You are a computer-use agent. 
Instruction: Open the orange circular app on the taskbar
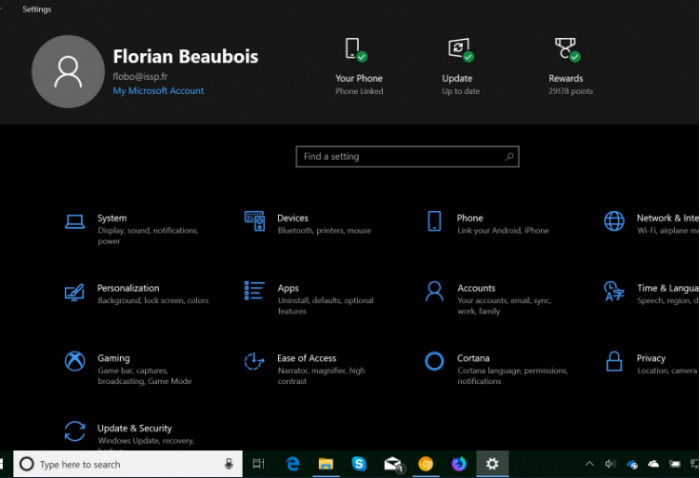pos(425,464)
